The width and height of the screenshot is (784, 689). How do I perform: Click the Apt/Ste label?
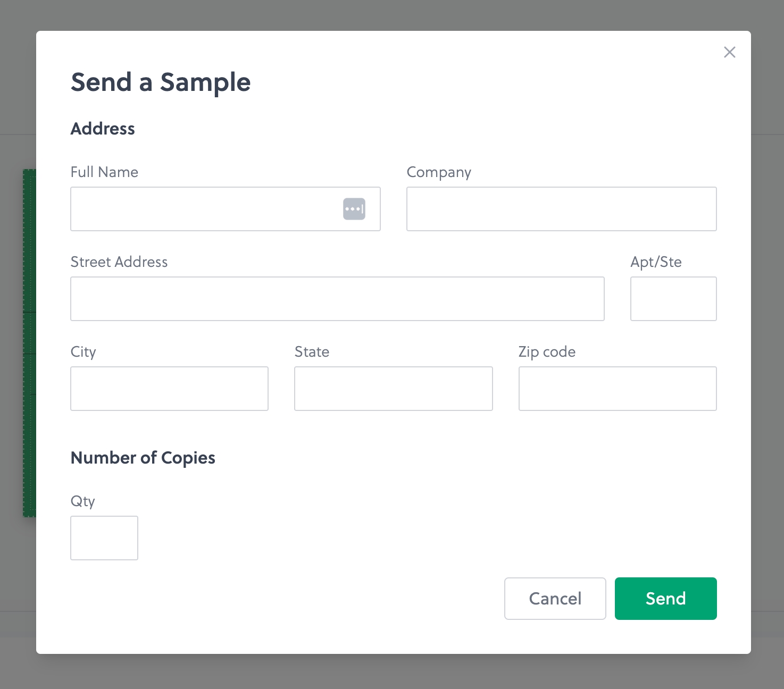pos(656,262)
